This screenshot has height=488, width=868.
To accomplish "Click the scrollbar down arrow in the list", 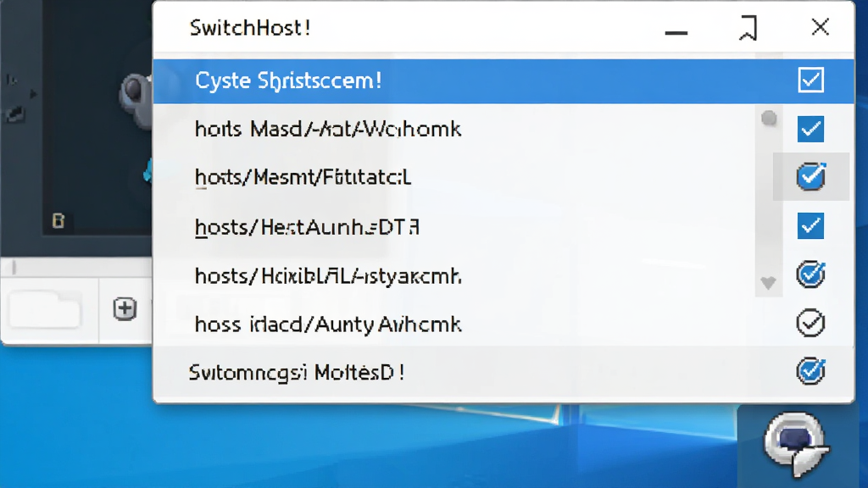I will point(768,283).
